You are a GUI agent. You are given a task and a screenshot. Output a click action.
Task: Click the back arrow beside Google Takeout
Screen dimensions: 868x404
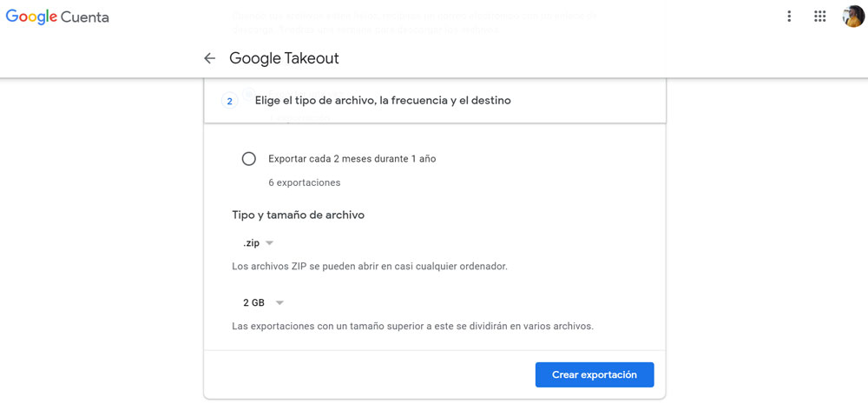point(209,58)
